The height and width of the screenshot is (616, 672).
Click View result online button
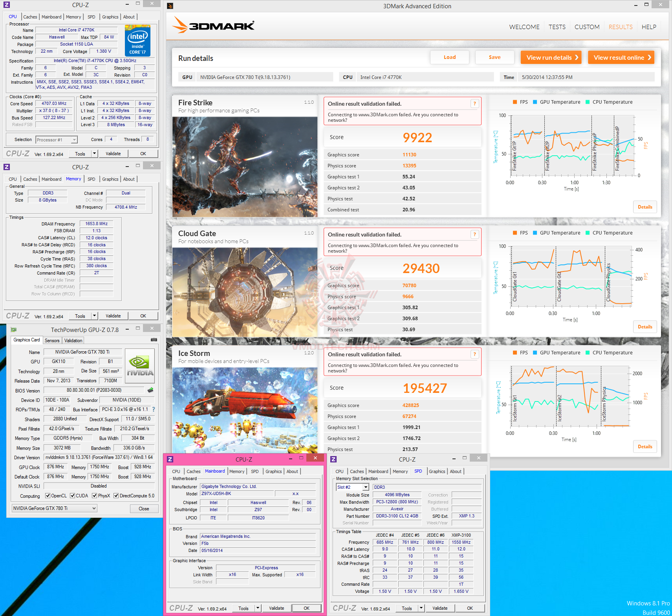click(x=622, y=57)
